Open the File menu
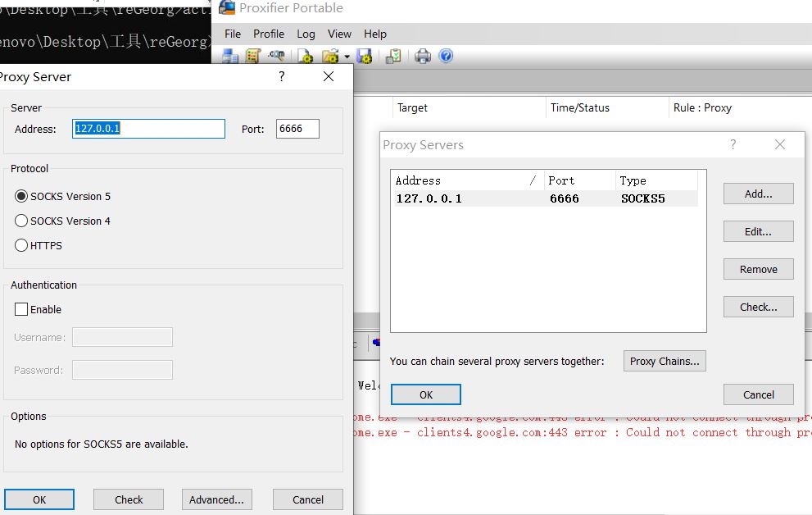The height and width of the screenshot is (515, 812). [x=233, y=34]
